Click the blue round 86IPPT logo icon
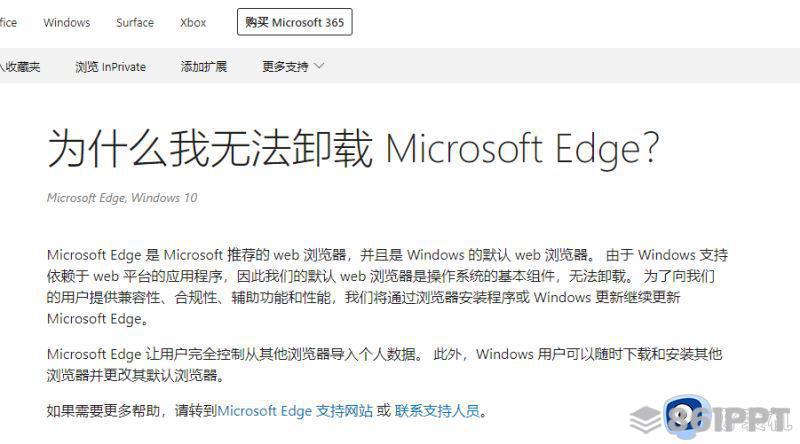Screen dimensions: 800x444 coord(687,416)
